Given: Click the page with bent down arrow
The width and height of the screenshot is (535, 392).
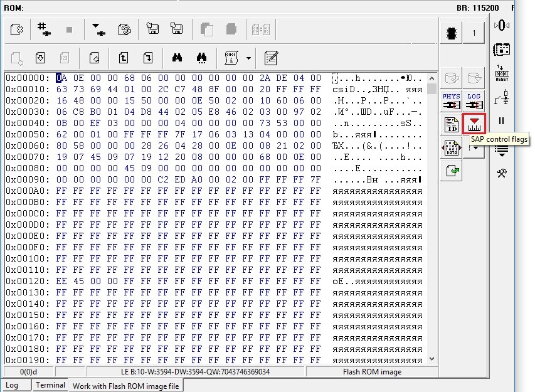Looking at the screenshot, I should tap(148, 58).
